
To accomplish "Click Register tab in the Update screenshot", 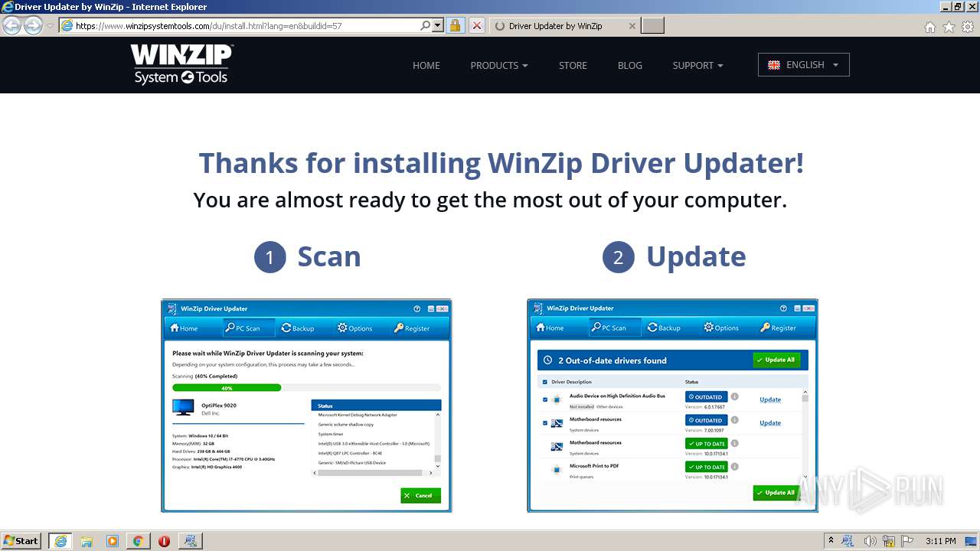I will (777, 328).
